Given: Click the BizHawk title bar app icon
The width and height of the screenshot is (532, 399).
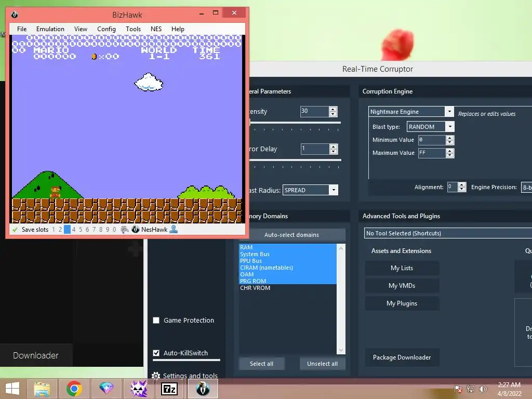Looking at the screenshot, I should (x=14, y=15).
